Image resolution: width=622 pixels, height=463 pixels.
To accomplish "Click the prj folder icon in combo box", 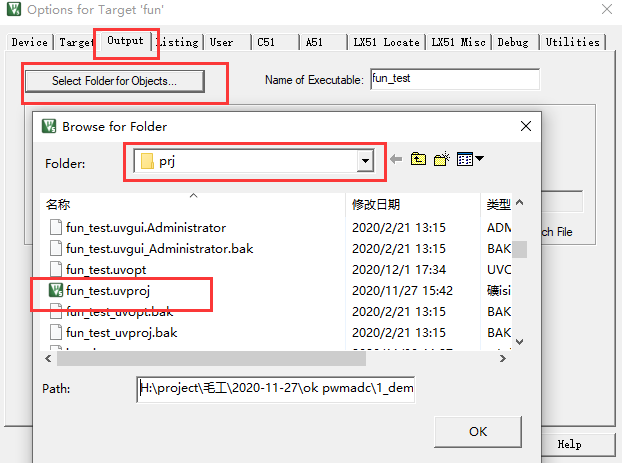I will click(x=147, y=161).
